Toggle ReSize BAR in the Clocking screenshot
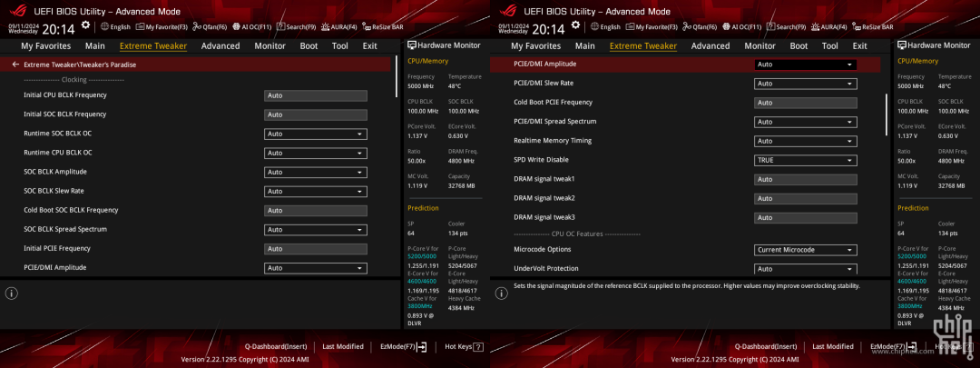The height and width of the screenshot is (368, 980). tap(383, 27)
